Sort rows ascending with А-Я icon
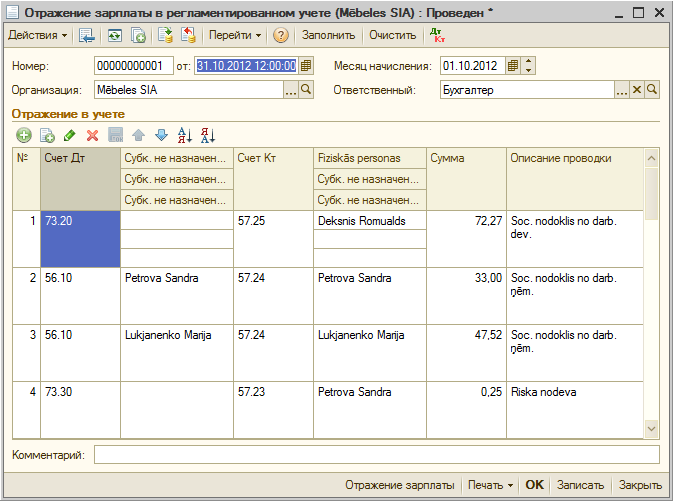The image size is (673, 501). click(184, 135)
